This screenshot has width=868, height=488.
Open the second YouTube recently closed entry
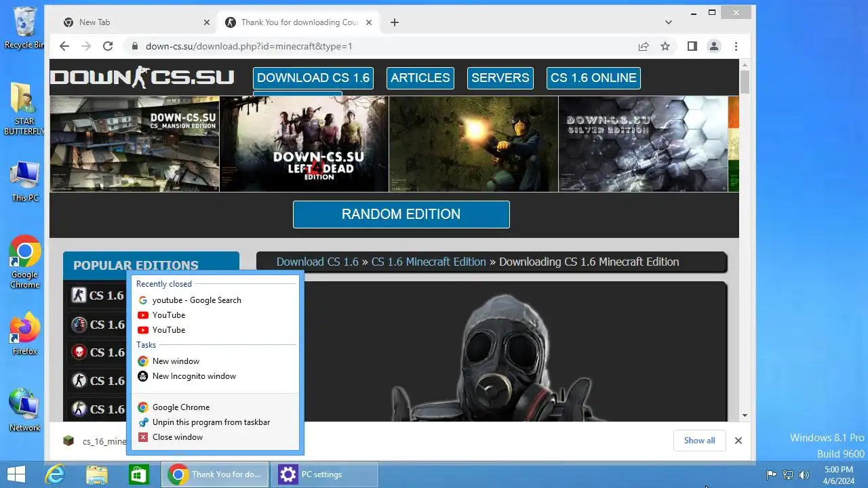215,330
